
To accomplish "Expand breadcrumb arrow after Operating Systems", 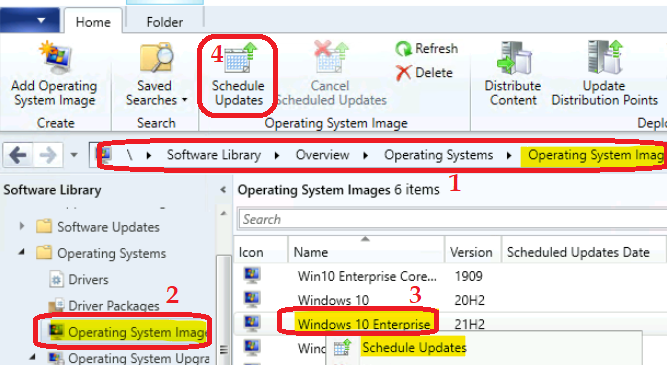I will [509, 155].
